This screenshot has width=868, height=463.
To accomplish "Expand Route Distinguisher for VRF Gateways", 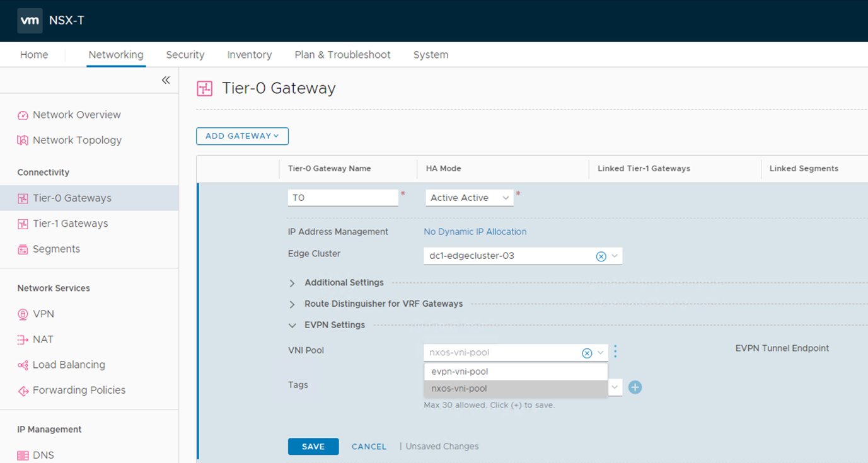I will click(x=383, y=304).
